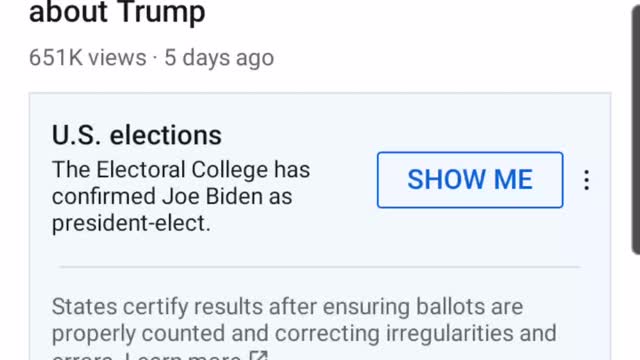Click the SHOW ME button
The width and height of the screenshot is (640, 360).
[x=470, y=180]
